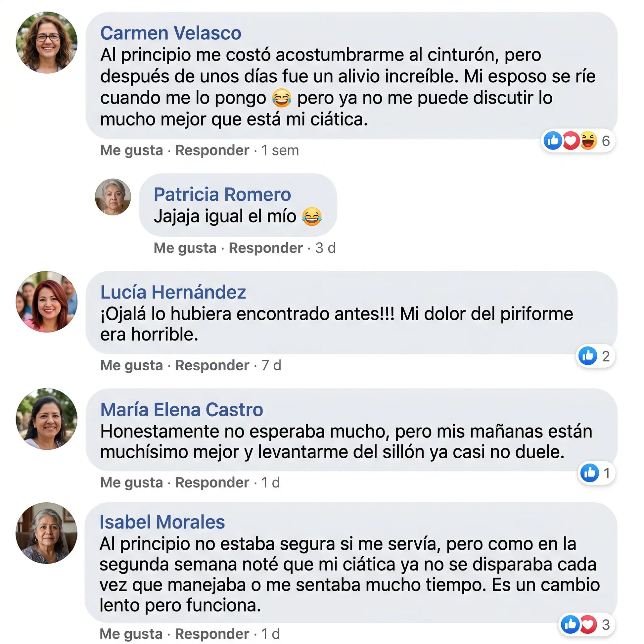This screenshot has width=644, height=644.
Task: Open Patricia Romero's profile name link
Action: coord(222,194)
